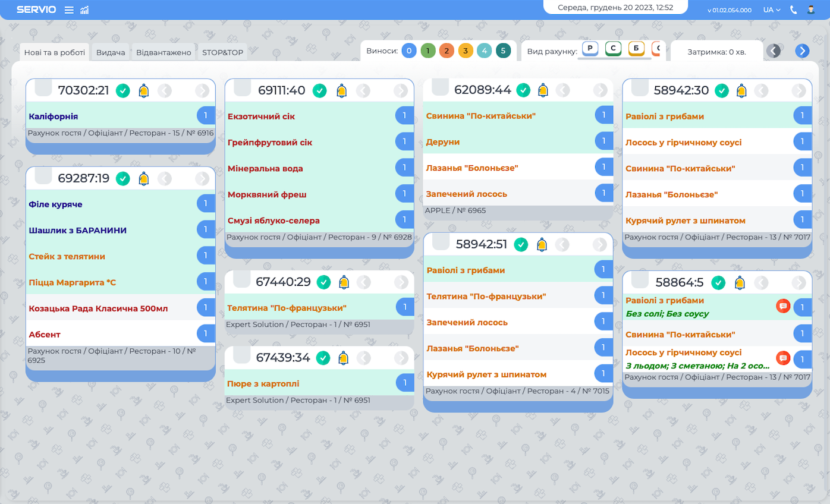Tick the checkbox on order 62089:44
This screenshot has height=504, width=830.
441,89
